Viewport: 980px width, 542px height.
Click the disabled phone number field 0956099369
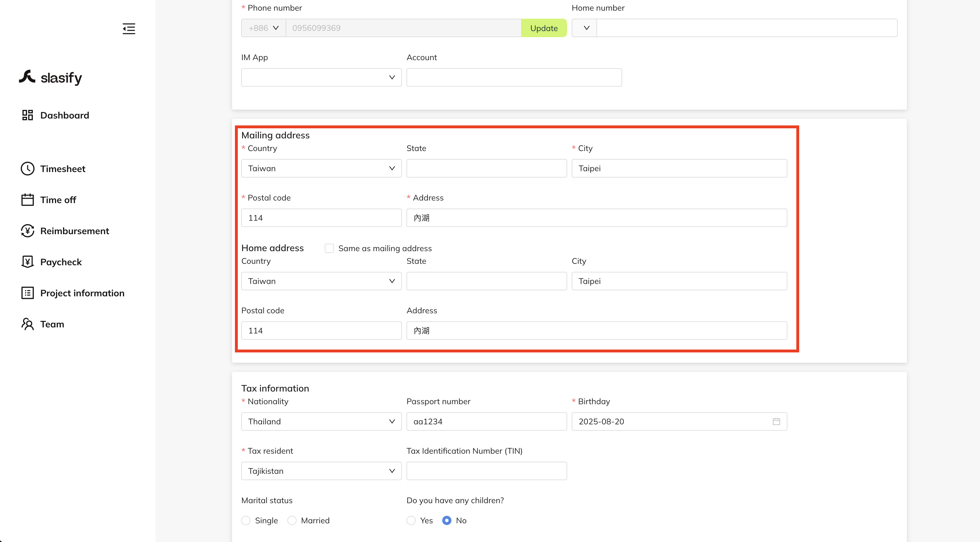coord(403,28)
